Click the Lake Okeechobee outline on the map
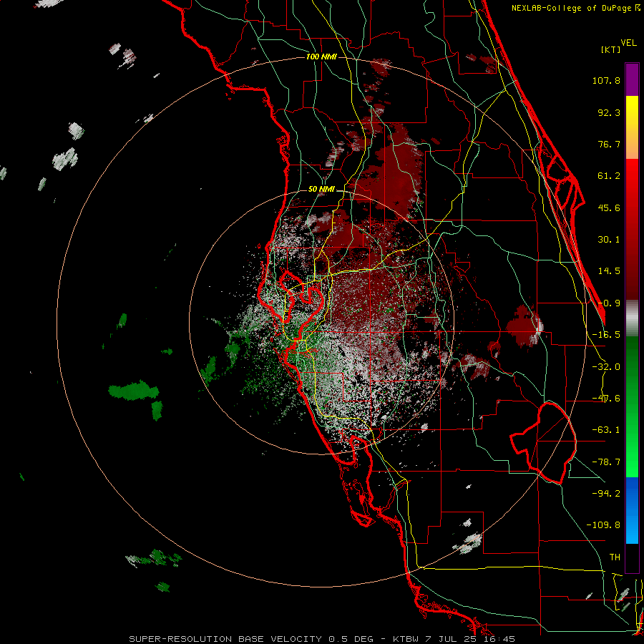Image resolution: width=644 pixels, height=644 pixels. tap(543, 443)
